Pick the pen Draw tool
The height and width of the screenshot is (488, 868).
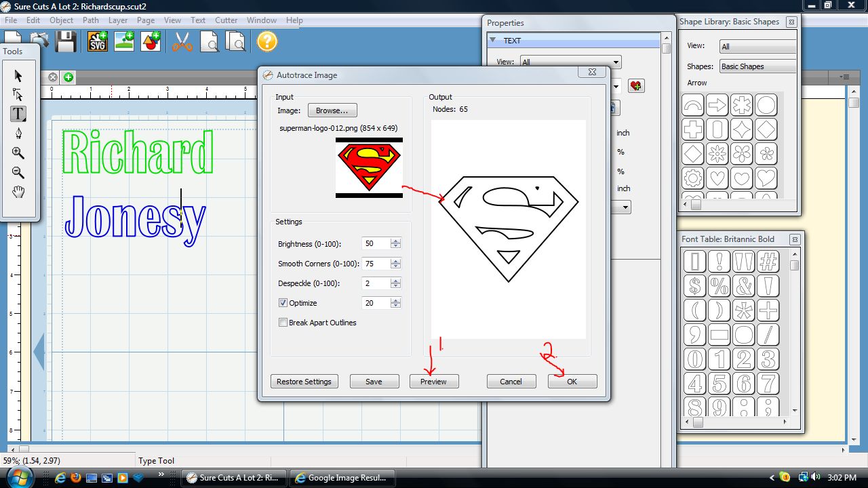coord(18,134)
